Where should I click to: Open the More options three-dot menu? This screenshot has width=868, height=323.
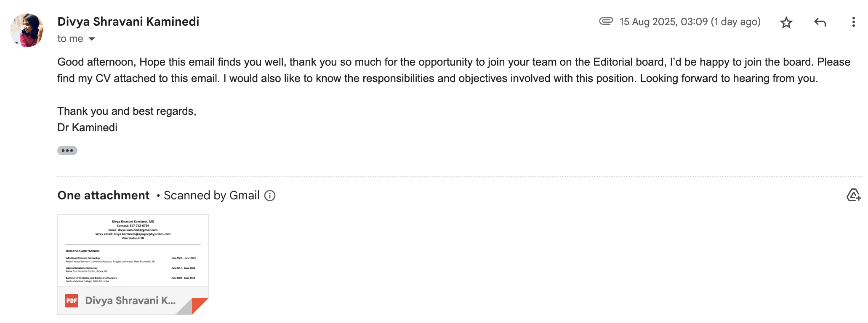tap(853, 22)
